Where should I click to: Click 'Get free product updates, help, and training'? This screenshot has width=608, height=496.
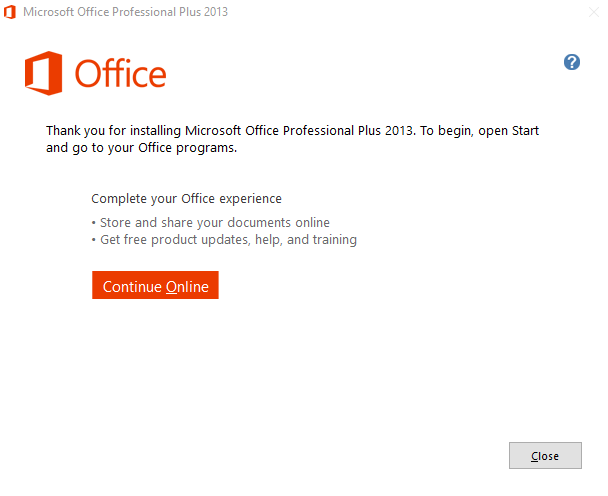(228, 240)
